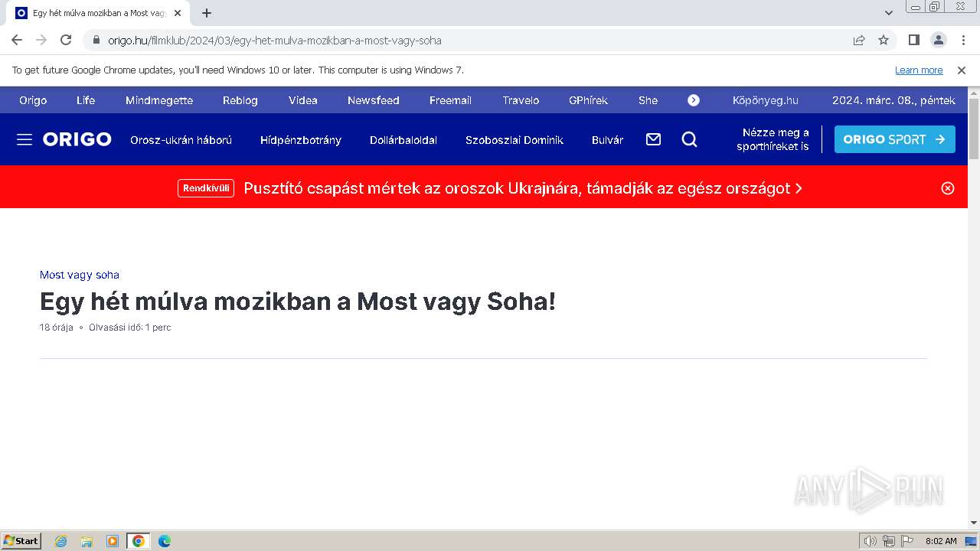Click the address bar URL
The height and width of the screenshot is (551, 980).
click(x=275, y=41)
